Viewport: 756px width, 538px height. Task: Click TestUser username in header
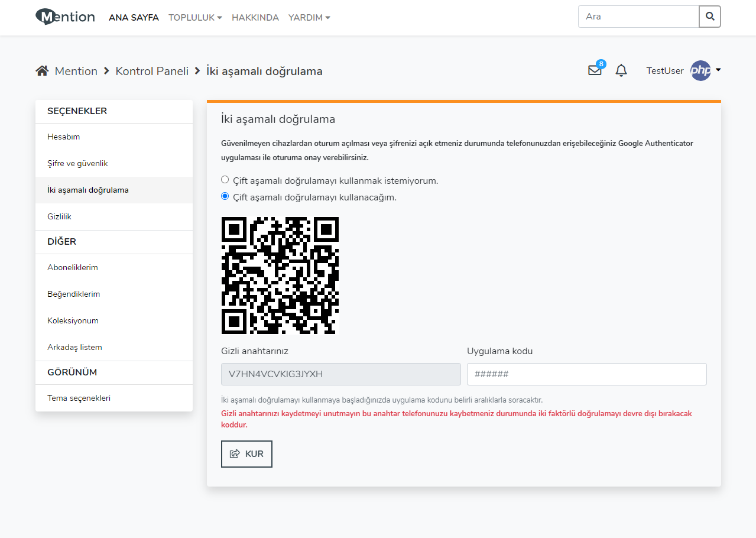coord(665,70)
